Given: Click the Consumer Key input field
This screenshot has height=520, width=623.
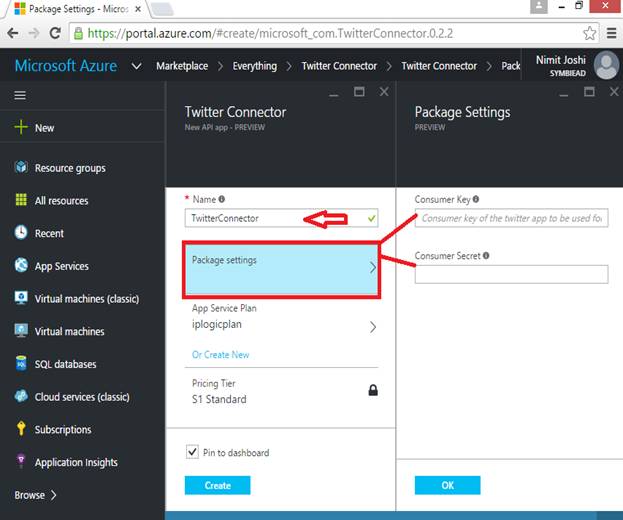Looking at the screenshot, I should (511, 218).
